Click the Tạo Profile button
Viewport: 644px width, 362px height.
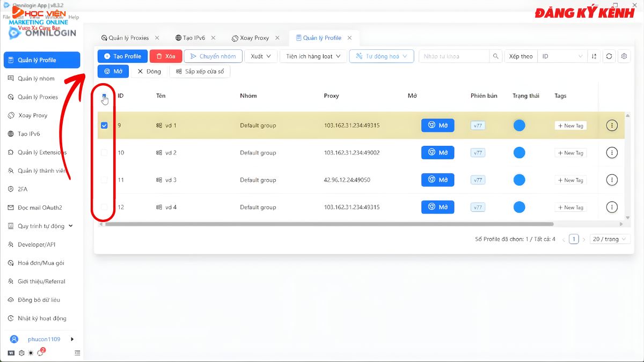coord(122,56)
